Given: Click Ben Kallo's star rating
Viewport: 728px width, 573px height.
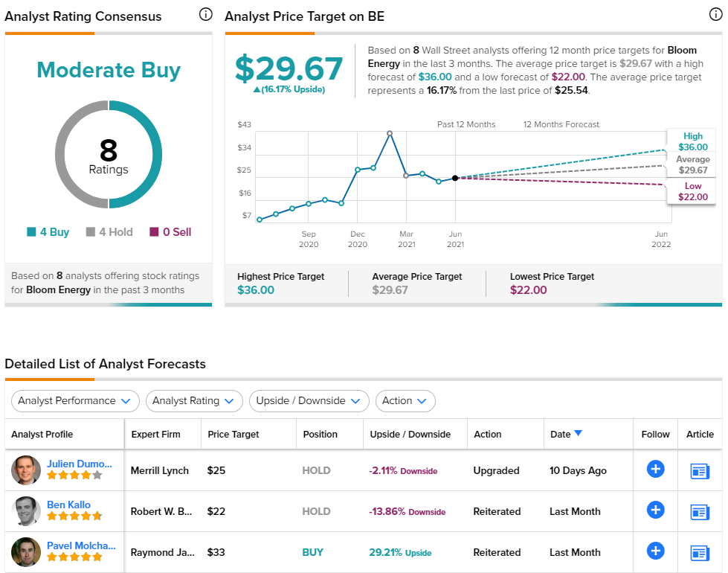Looking at the screenshot, I should tap(74, 516).
